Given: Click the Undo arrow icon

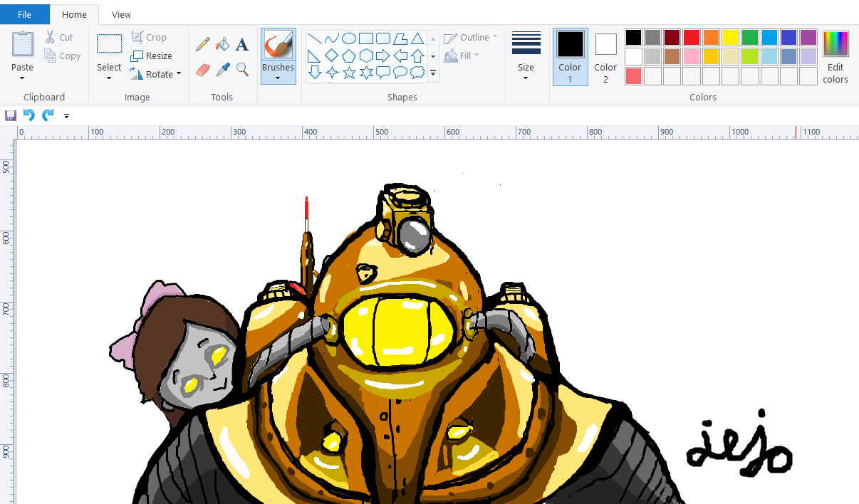Looking at the screenshot, I should [29, 115].
